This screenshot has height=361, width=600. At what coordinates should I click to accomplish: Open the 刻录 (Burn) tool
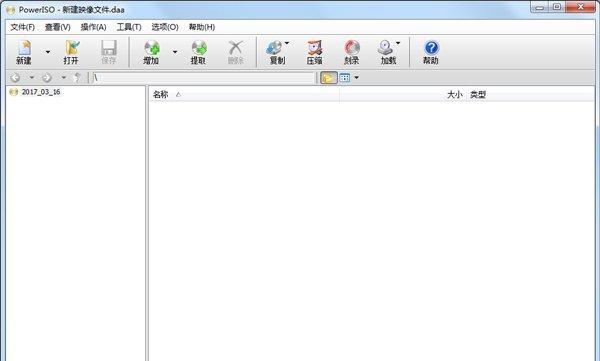(352, 52)
